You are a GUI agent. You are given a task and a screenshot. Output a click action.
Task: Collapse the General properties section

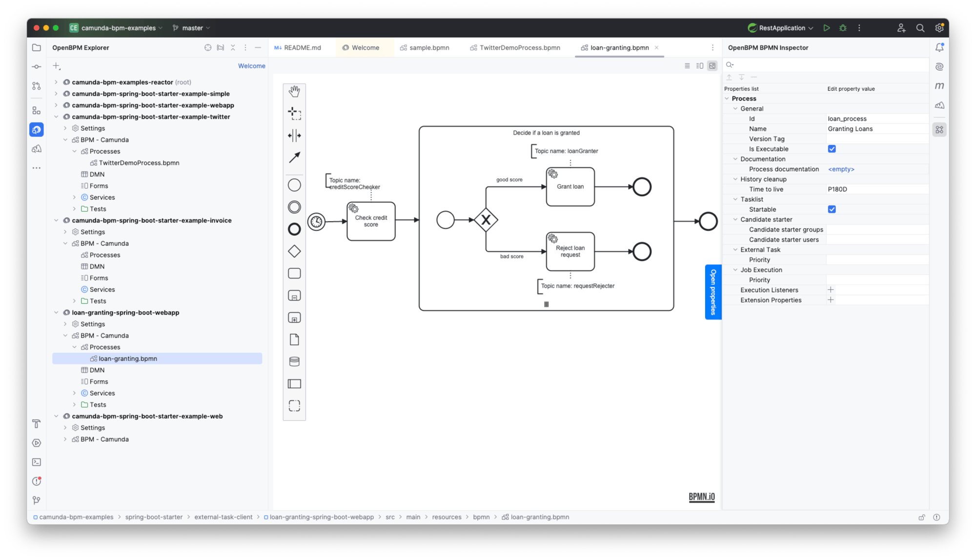[x=735, y=109]
